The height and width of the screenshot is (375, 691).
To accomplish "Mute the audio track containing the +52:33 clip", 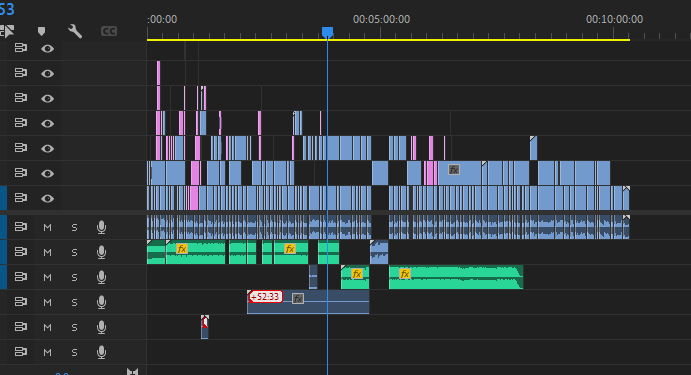I will click(47, 302).
